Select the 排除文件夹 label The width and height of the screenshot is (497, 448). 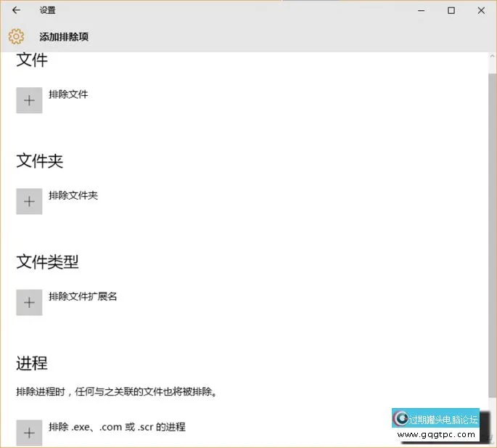click(x=73, y=195)
